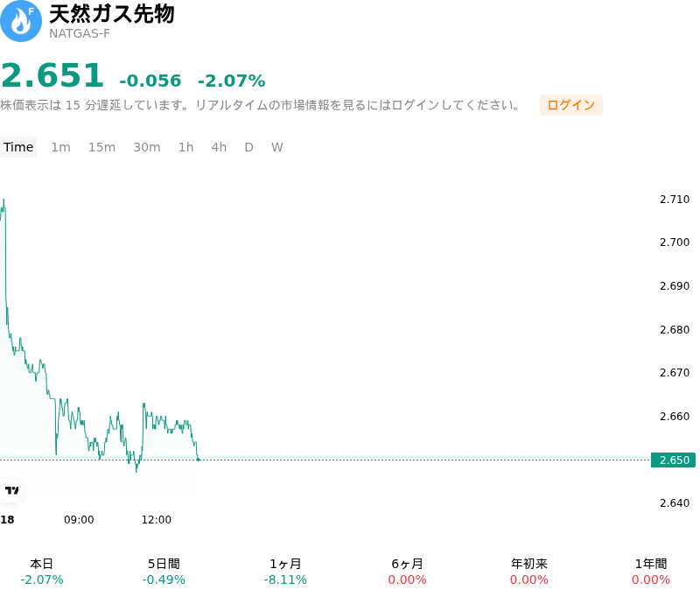Click the green 2.650 price label
This screenshot has height=597, width=700.
point(673,460)
